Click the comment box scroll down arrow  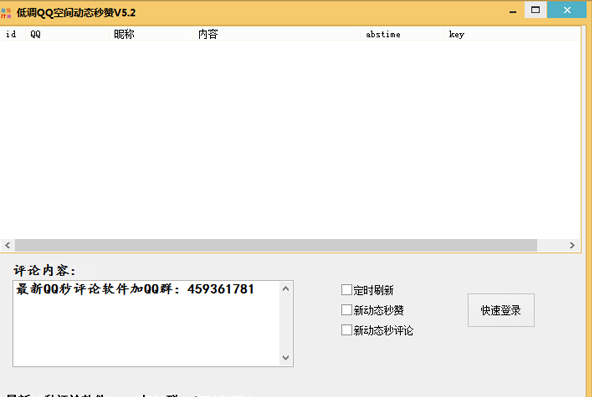click(286, 357)
